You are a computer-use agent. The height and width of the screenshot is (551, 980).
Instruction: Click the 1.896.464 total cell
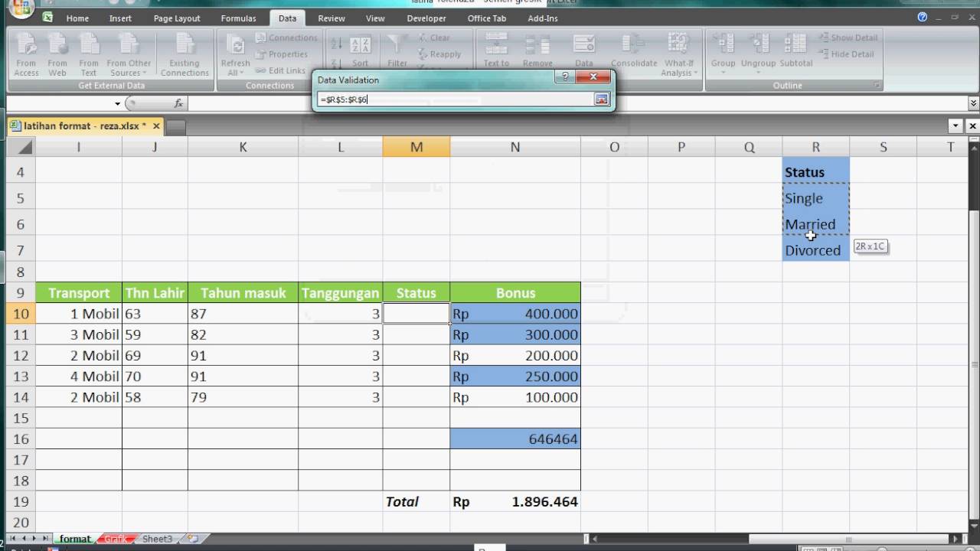coord(515,502)
